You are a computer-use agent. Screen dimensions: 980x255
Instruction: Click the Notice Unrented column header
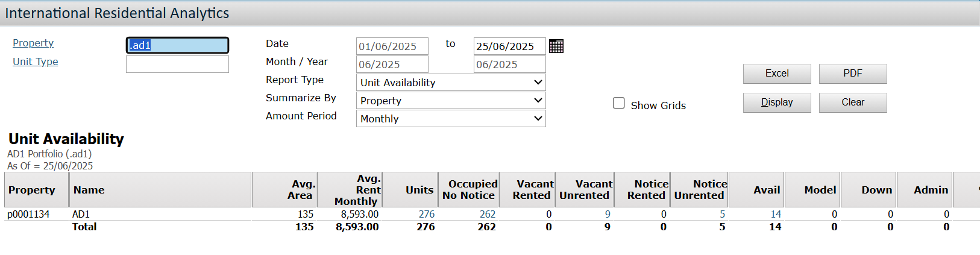[x=700, y=190]
